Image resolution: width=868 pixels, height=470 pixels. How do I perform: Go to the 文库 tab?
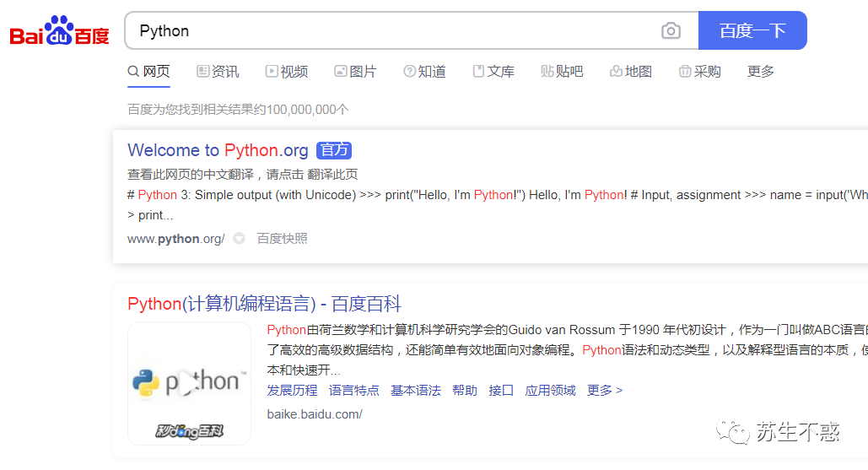coord(493,72)
